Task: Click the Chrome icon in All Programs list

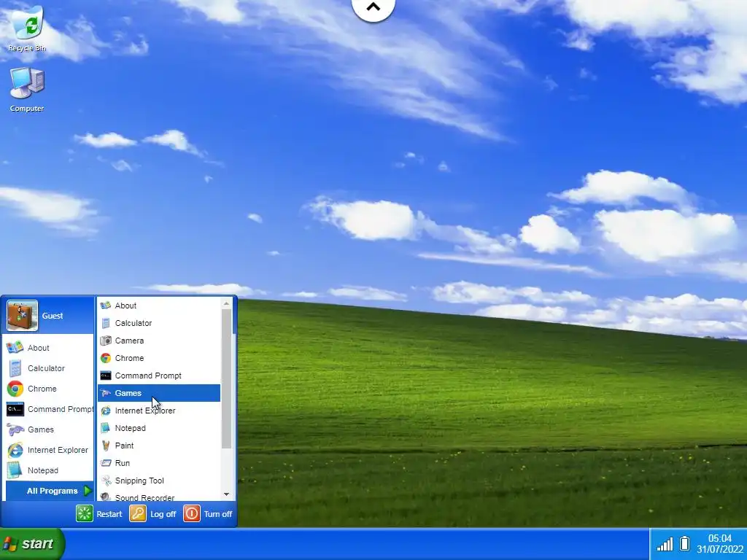Action: [106, 358]
